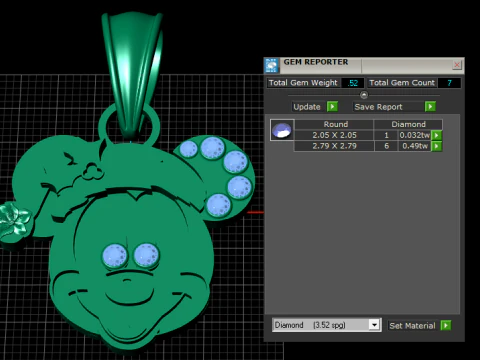Click the Total Gem Weight value .52

[353, 83]
